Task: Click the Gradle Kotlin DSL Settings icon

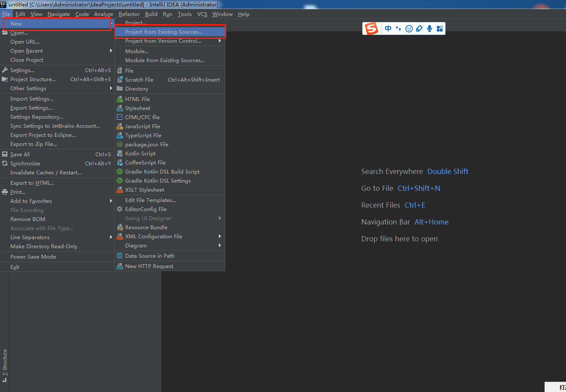Action: tap(120, 181)
